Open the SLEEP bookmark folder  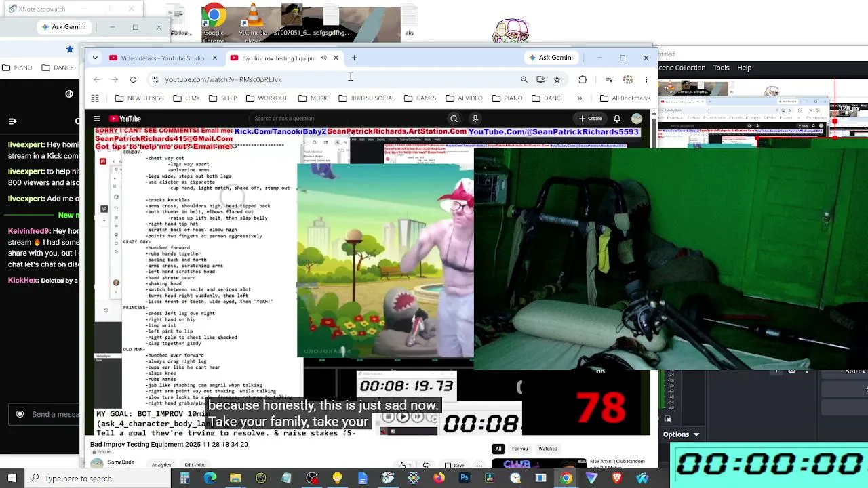(x=223, y=98)
